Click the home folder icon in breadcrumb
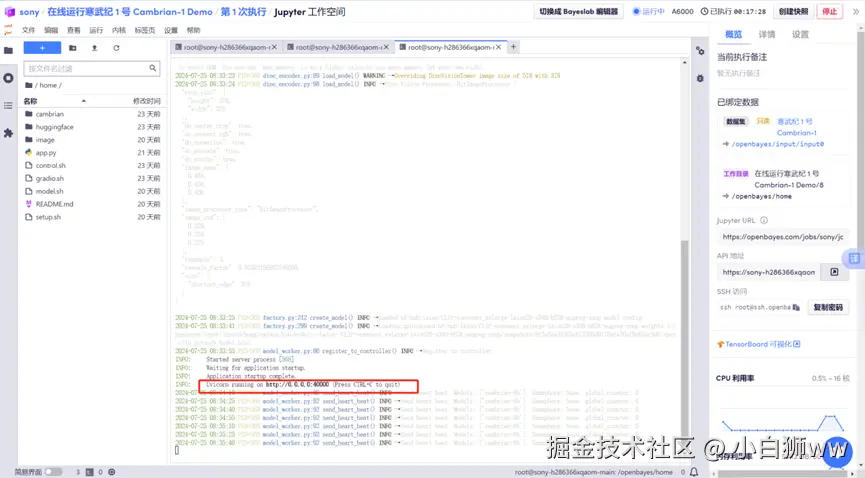The width and height of the screenshot is (865, 478). click(29, 85)
